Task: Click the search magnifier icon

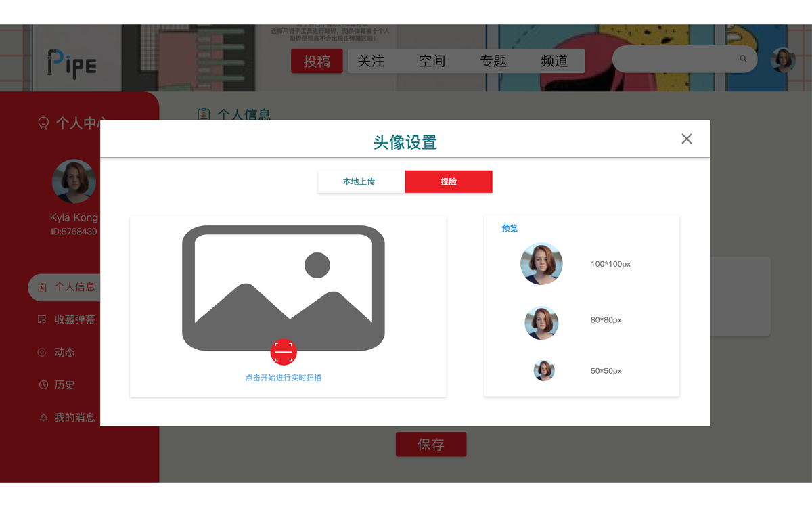Action: pos(743,59)
